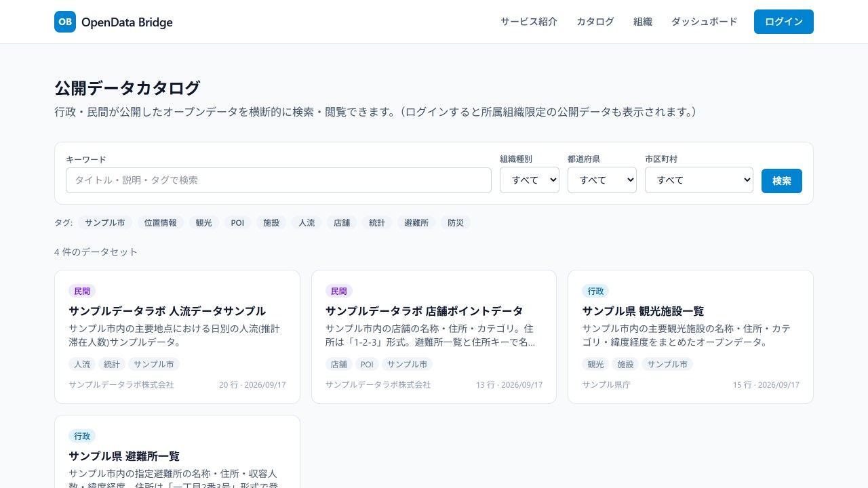Choose the POI tag in the タグ row
The image size is (868, 488).
click(237, 222)
